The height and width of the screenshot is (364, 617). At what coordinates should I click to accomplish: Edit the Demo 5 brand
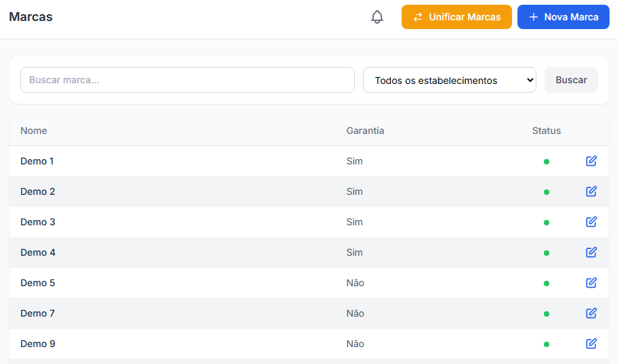tap(591, 283)
